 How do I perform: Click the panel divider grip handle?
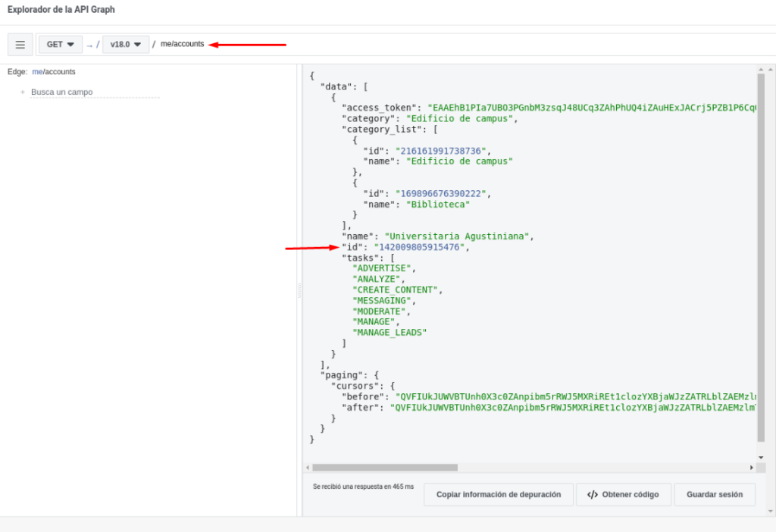coord(299,290)
